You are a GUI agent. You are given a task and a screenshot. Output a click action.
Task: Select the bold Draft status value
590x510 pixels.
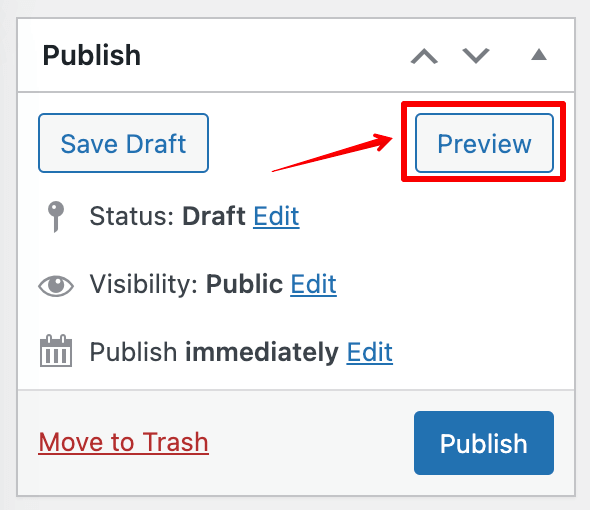coord(214,216)
